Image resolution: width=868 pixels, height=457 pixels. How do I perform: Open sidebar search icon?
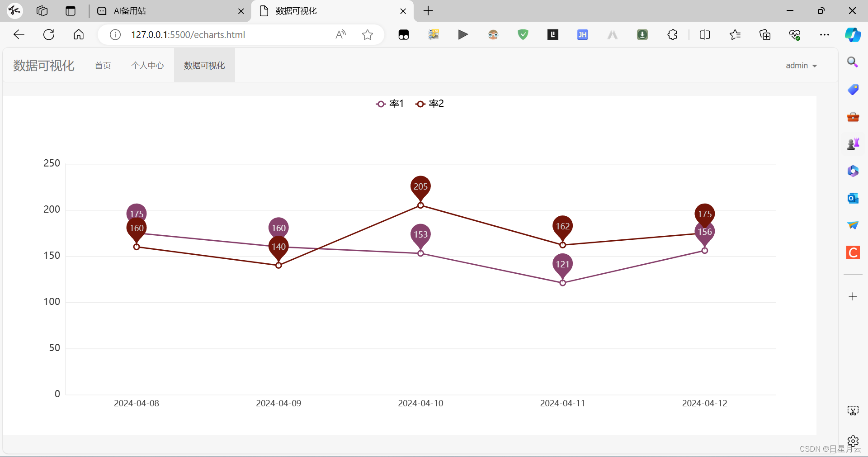pyautogui.click(x=853, y=62)
